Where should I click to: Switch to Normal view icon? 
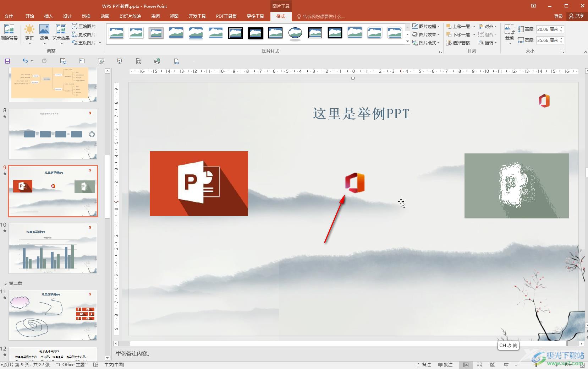tap(466, 365)
